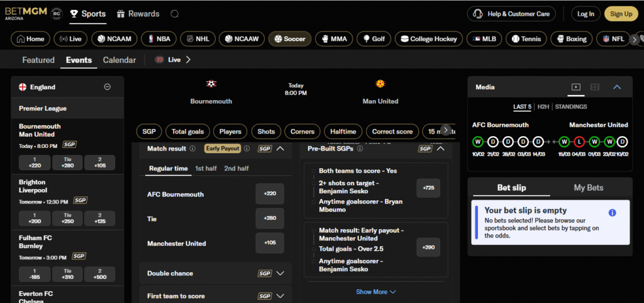Image resolution: width=644 pixels, height=303 pixels.
Task: Collapse the England section minus icon
Action: (x=107, y=87)
